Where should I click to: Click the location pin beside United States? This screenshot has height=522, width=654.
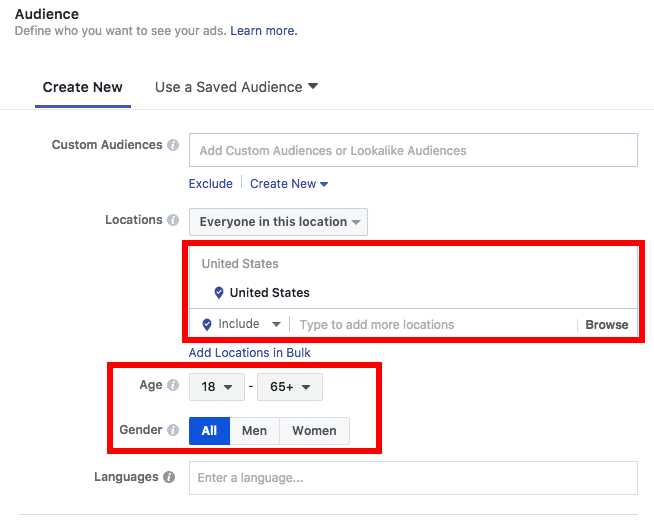pos(219,293)
